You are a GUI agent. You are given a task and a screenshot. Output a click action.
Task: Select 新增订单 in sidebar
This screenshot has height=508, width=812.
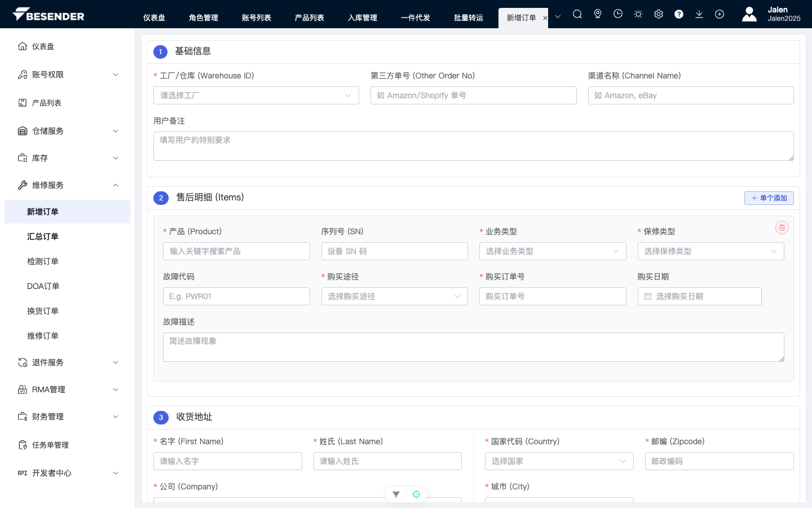tap(67, 212)
